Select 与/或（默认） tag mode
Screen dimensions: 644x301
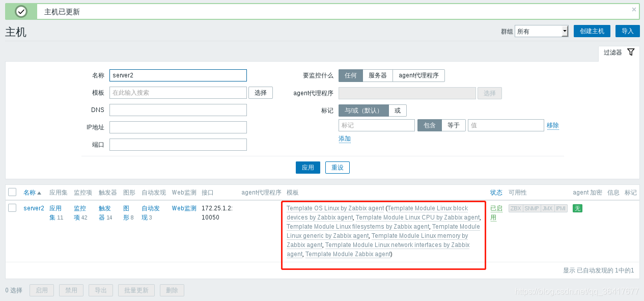pyautogui.click(x=363, y=111)
